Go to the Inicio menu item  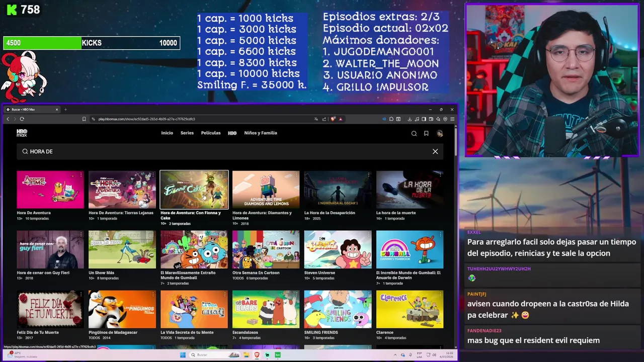(167, 133)
